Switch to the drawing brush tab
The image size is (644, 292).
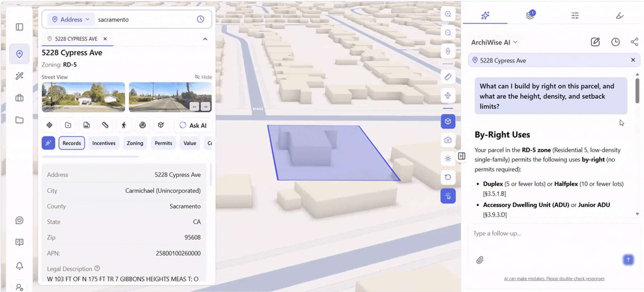(620, 15)
